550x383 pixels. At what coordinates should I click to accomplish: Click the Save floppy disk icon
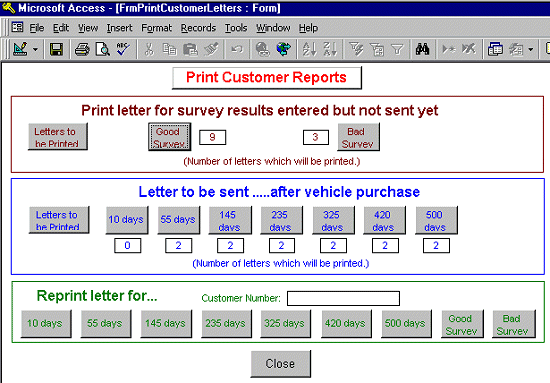click(x=56, y=49)
